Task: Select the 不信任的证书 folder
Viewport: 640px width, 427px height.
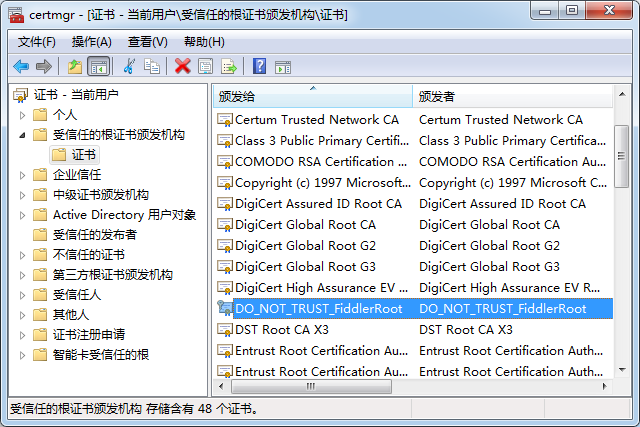Action: [88, 255]
